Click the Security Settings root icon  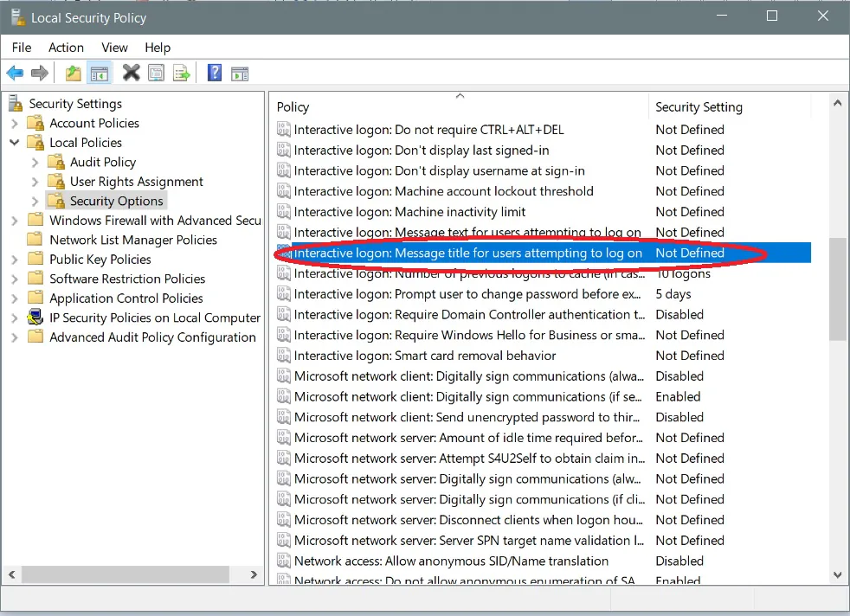tap(16, 103)
